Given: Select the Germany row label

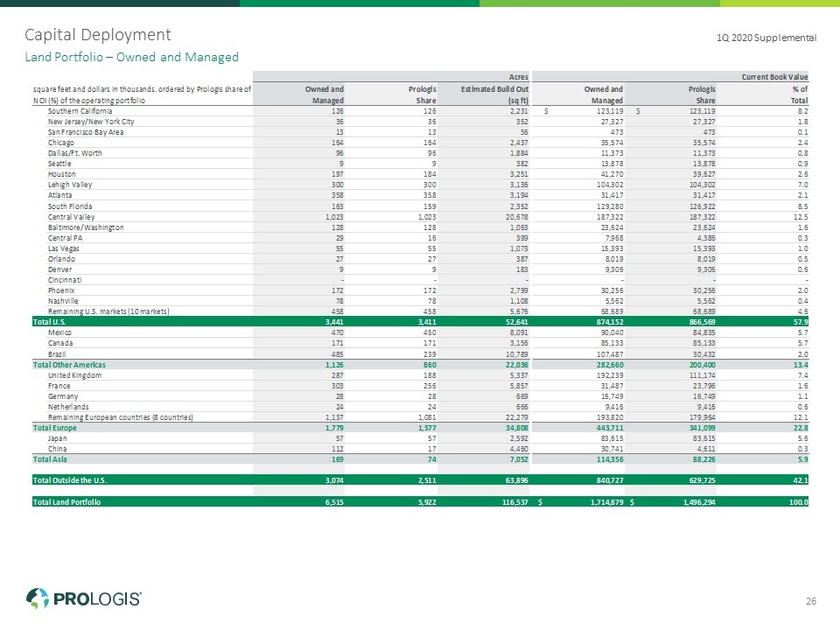Looking at the screenshot, I should click(63, 396).
